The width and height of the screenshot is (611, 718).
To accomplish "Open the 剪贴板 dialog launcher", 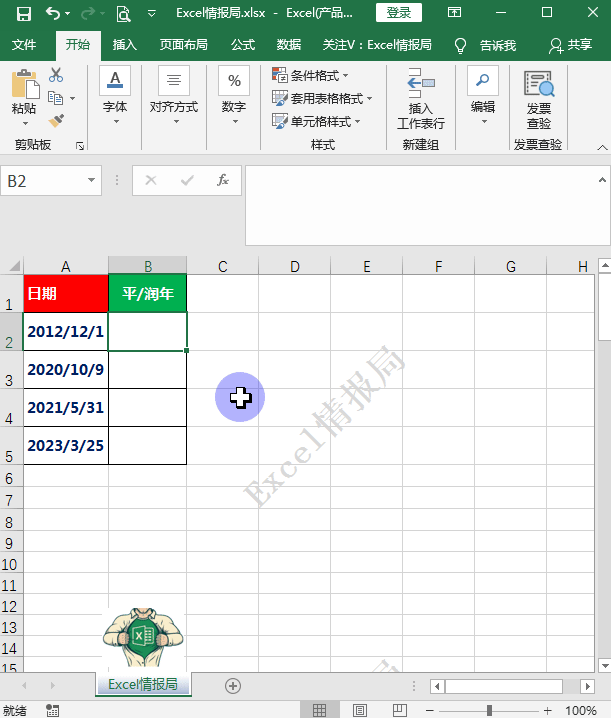I will (x=80, y=146).
